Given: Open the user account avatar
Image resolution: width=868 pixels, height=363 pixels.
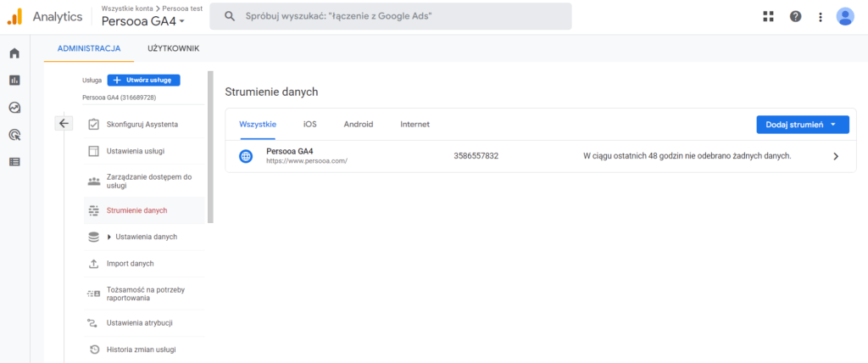Looking at the screenshot, I should (x=845, y=17).
